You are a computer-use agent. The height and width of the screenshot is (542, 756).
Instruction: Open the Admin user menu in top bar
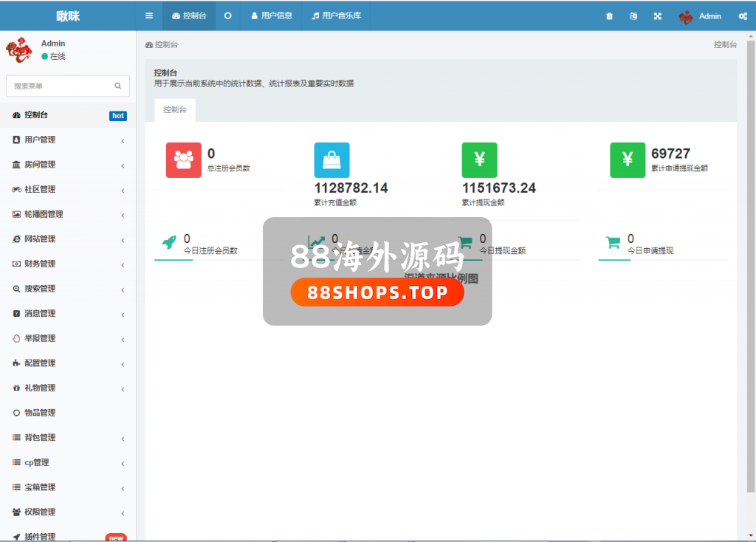(700, 16)
